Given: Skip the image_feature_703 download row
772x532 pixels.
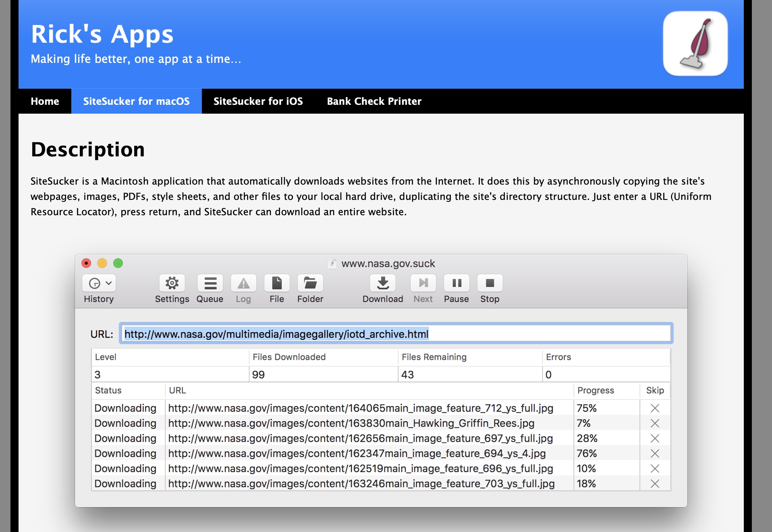Looking at the screenshot, I should point(655,484).
